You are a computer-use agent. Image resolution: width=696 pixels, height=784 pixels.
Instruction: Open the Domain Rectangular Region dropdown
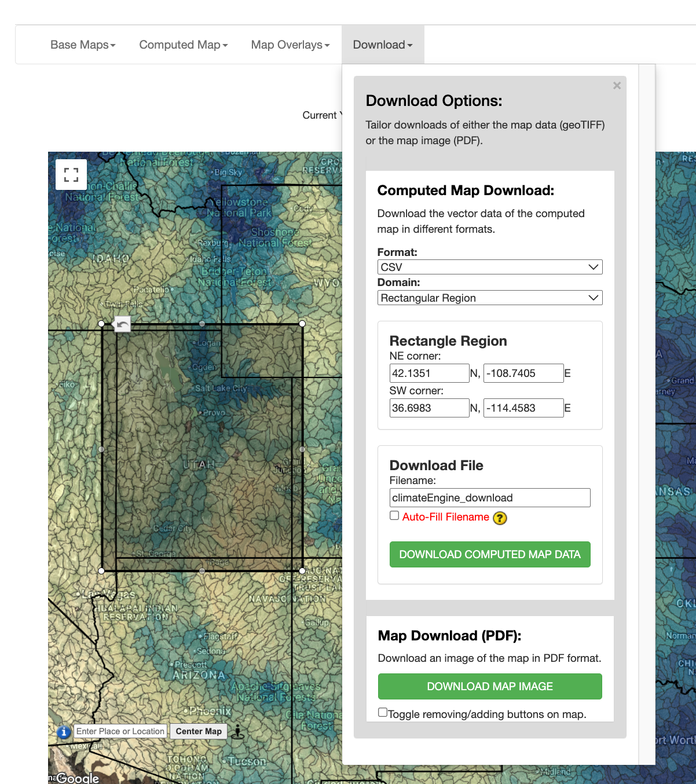pos(490,298)
